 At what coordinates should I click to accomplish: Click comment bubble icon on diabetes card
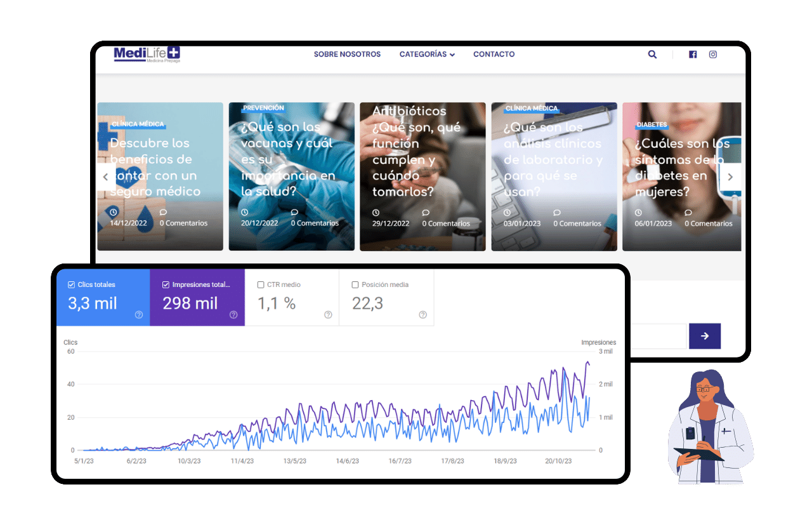[688, 212]
